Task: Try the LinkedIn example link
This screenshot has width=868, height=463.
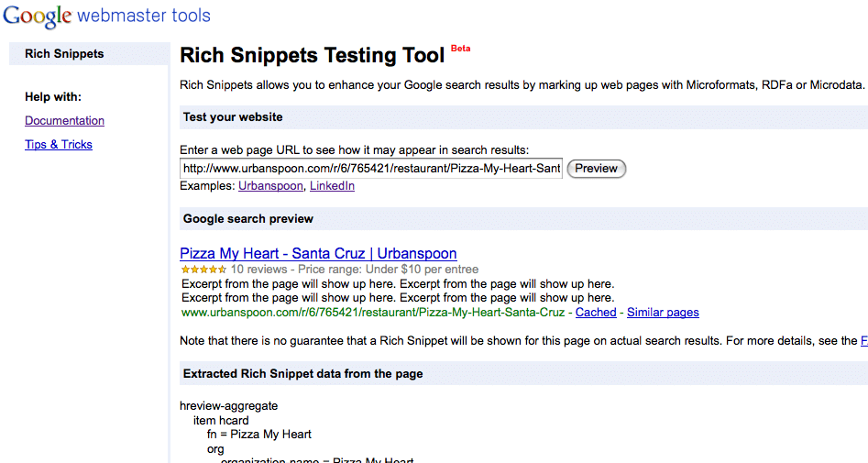Action: [332, 186]
